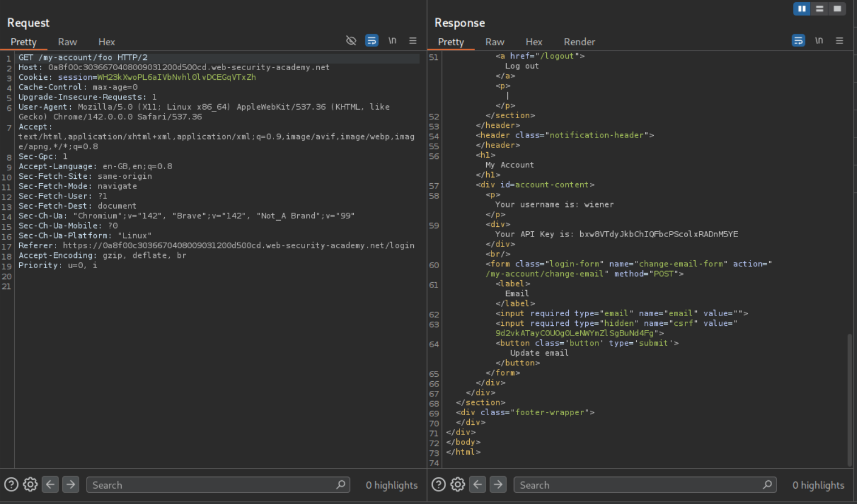The image size is (857, 504).
Task: Switch Request view to Raw tab
Action: (67, 42)
